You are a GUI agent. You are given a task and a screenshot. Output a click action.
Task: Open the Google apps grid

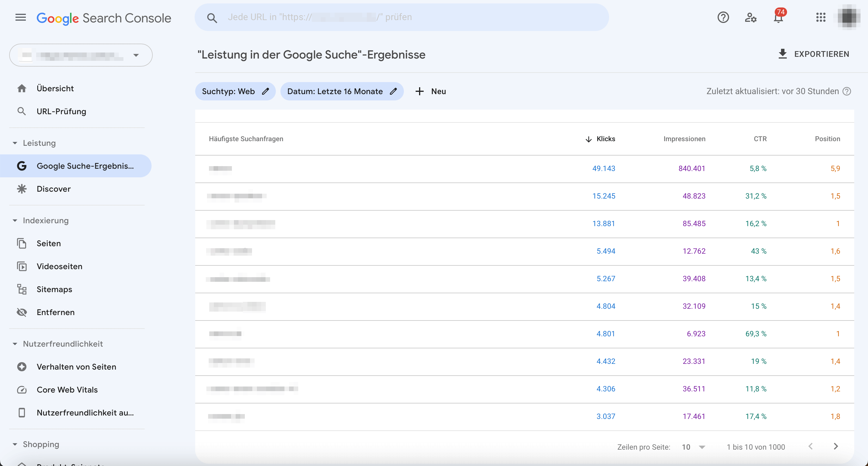(821, 17)
